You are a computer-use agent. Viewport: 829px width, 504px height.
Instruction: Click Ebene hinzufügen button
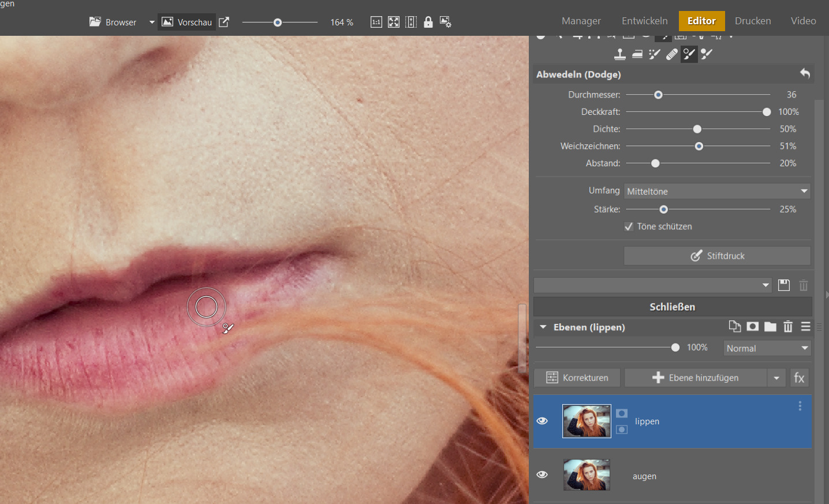point(696,378)
